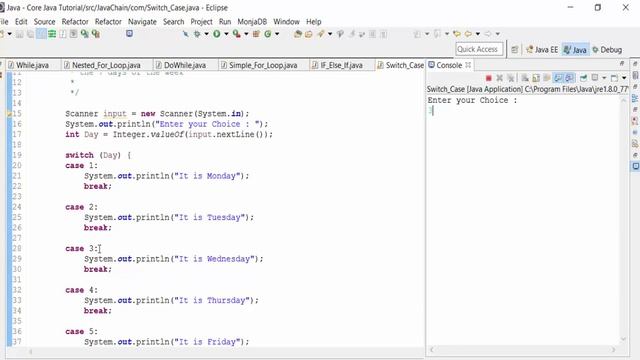
Task: Open the Navigate menu
Action: [x=142, y=22]
